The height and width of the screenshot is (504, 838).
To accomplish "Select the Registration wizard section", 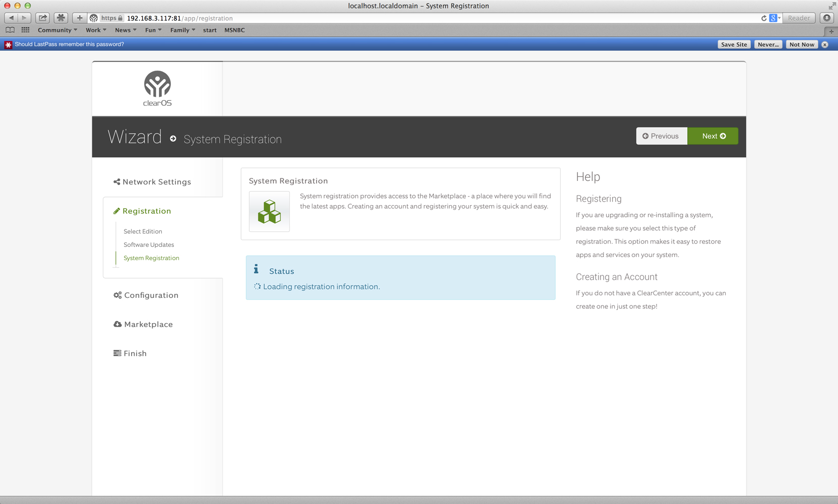I will 142,211.
